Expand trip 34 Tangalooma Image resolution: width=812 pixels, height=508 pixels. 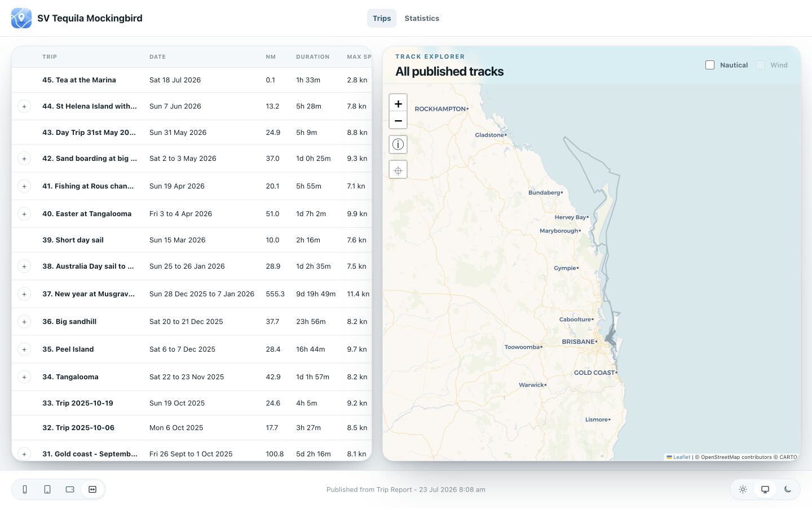(x=24, y=377)
